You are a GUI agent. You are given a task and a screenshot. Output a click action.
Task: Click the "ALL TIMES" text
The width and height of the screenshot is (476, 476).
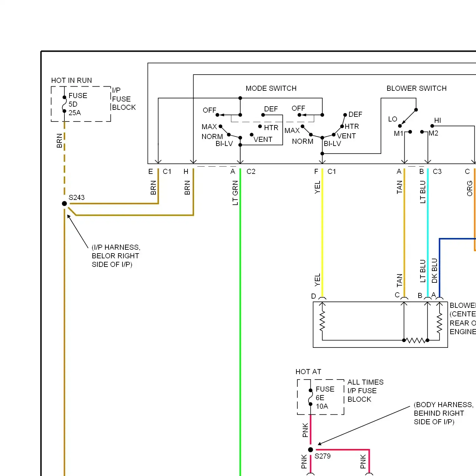click(365, 382)
